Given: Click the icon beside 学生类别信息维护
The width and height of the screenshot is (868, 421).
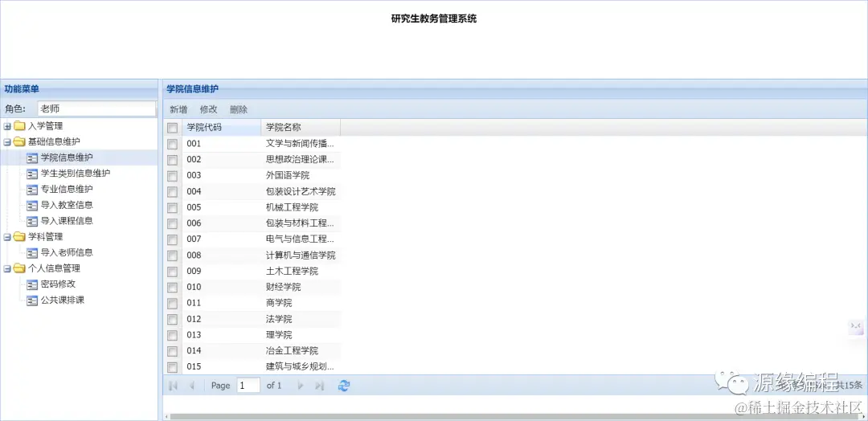Looking at the screenshot, I should (32, 174).
